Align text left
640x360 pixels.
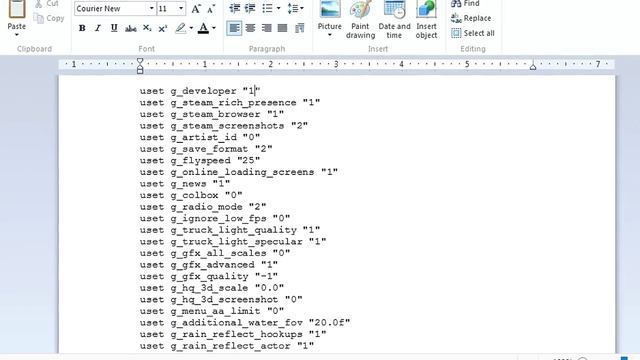coord(234,28)
